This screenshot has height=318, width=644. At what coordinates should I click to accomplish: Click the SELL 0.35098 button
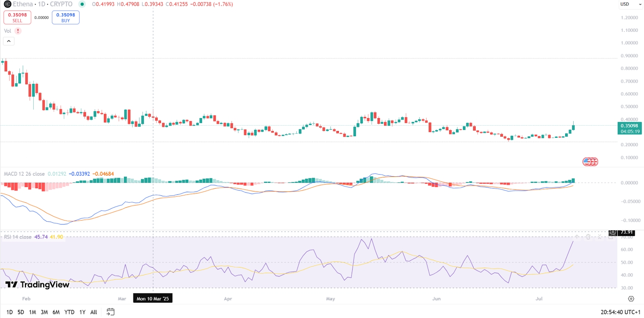[17, 17]
